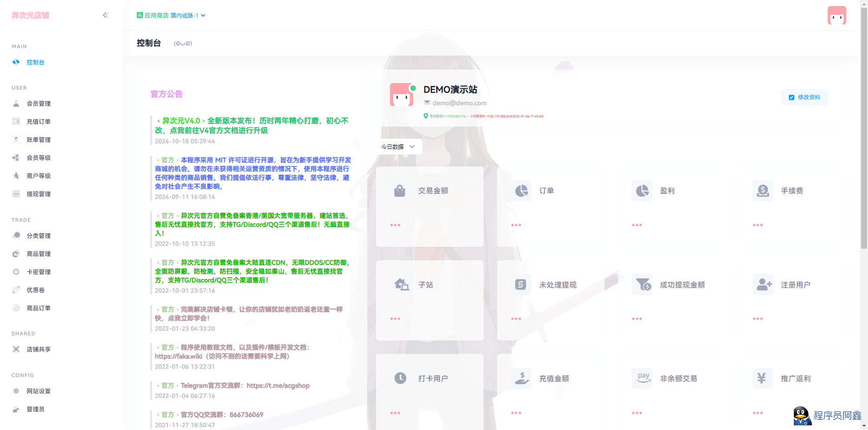Click the shopping bag icon for 交易金额
Viewport: 868px width, 430px height.
pos(399,191)
